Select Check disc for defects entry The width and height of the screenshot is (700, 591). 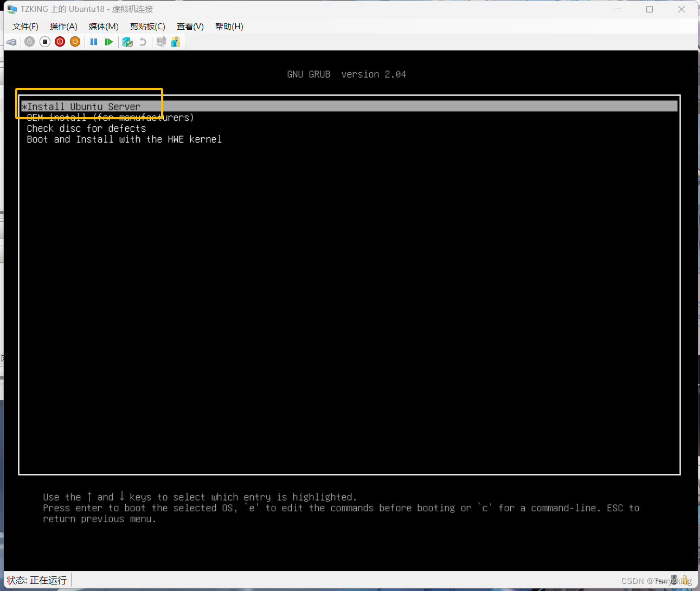86,129
